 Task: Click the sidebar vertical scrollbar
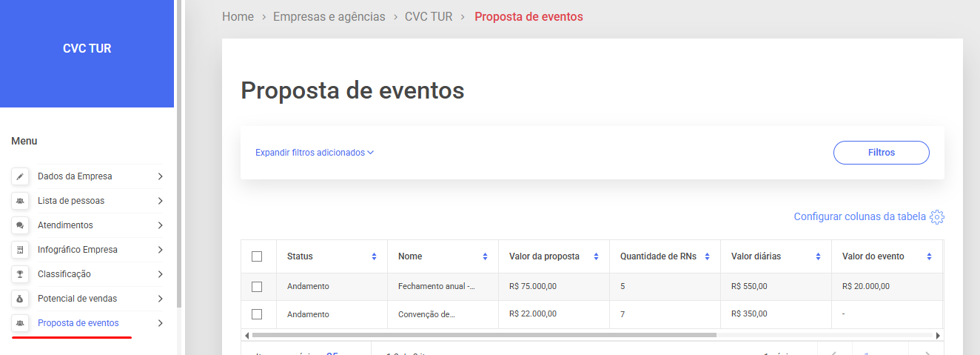[x=178, y=153]
